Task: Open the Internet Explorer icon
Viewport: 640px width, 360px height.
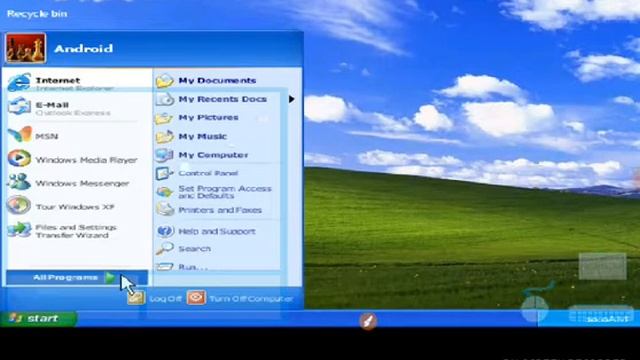Action: (x=19, y=82)
